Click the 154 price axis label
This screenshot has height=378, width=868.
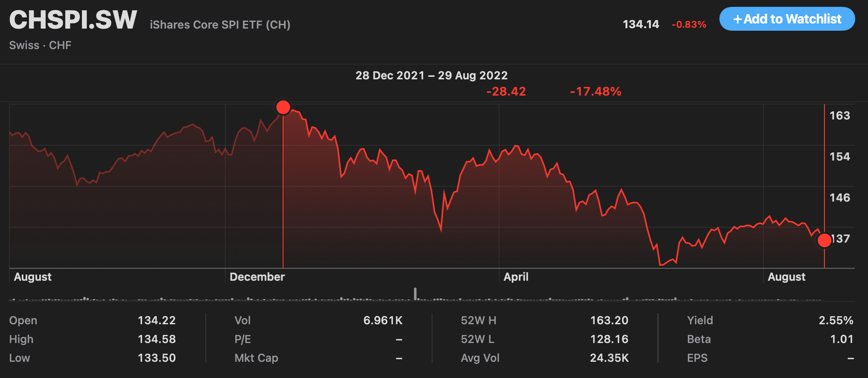click(x=839, y=157)
